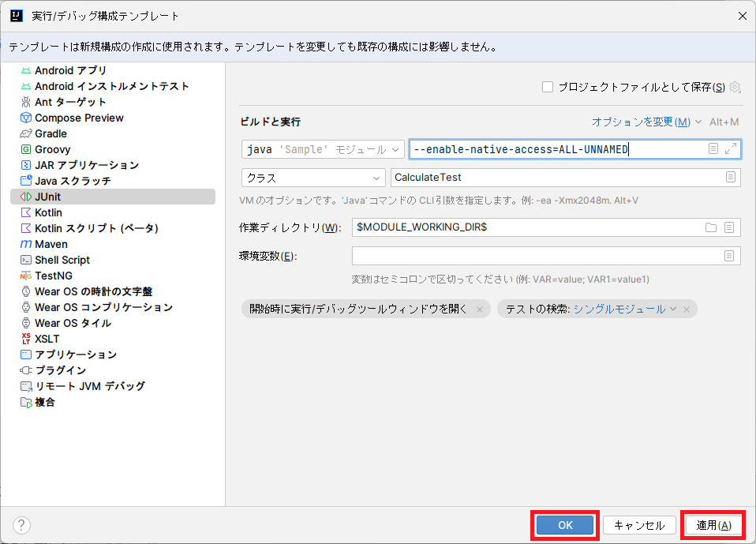756x544 pixels.
Task: Select Kotlin template row
Action: click(113, 212)
